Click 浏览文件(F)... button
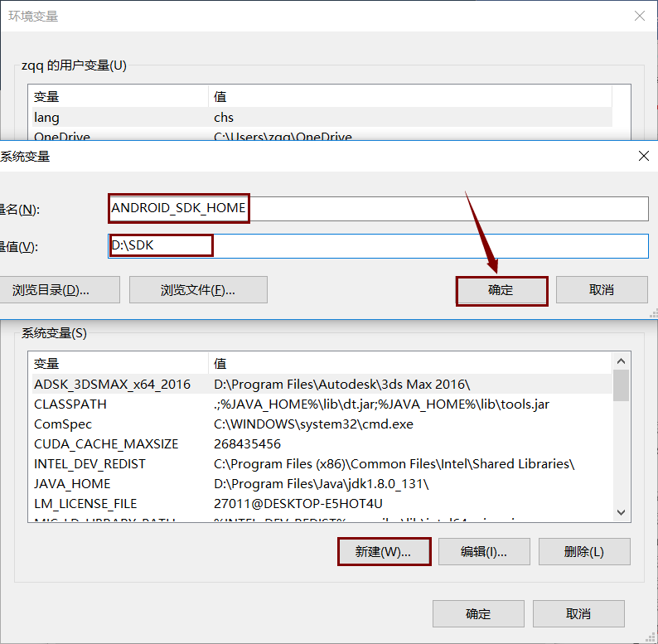Screen dimensions: 658x644 point(198,289)
